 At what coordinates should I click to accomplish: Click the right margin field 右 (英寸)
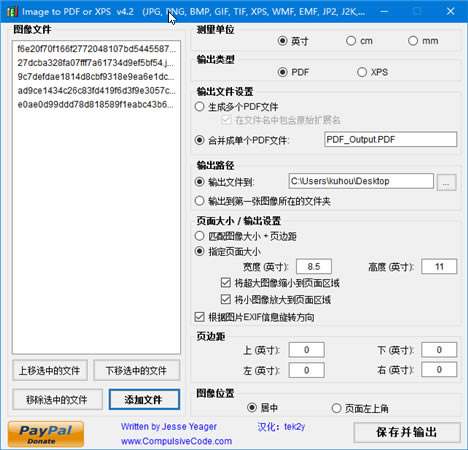coord(439,369)
